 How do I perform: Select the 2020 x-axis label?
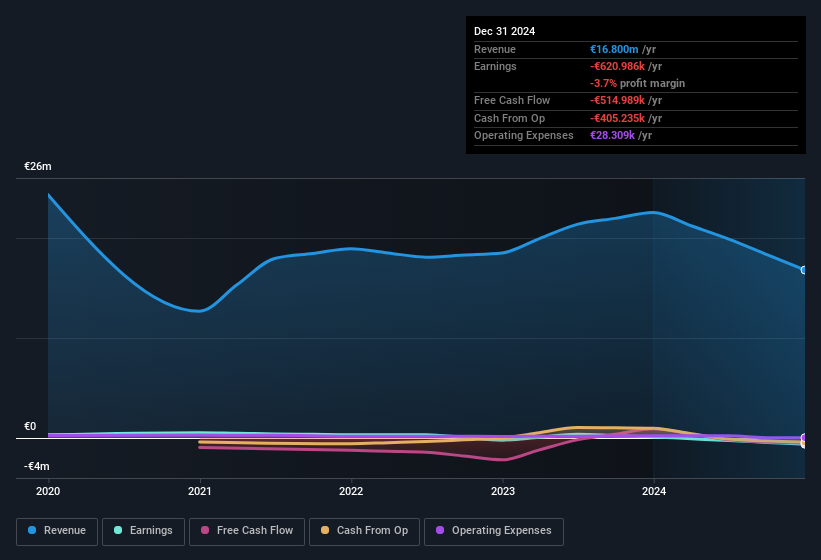coord(48,491)
